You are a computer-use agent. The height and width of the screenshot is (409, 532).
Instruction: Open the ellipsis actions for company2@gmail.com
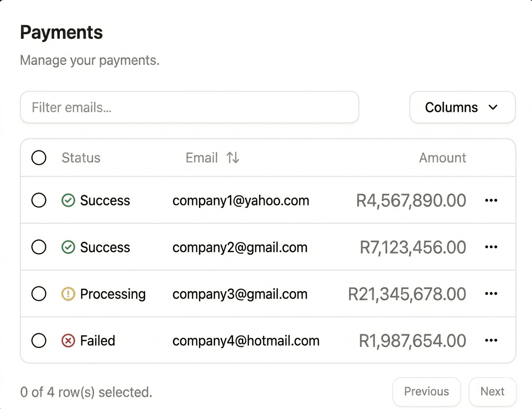click(491, 247)
